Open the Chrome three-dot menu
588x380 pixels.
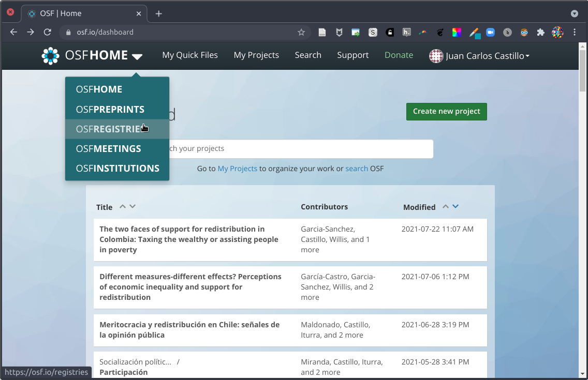[x=575, y=32]
